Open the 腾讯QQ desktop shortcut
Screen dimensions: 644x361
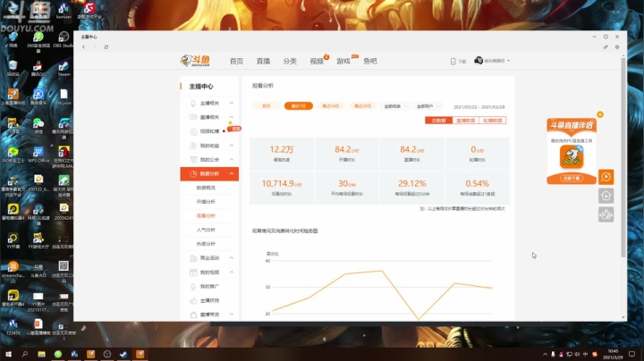tap(38, 69)
